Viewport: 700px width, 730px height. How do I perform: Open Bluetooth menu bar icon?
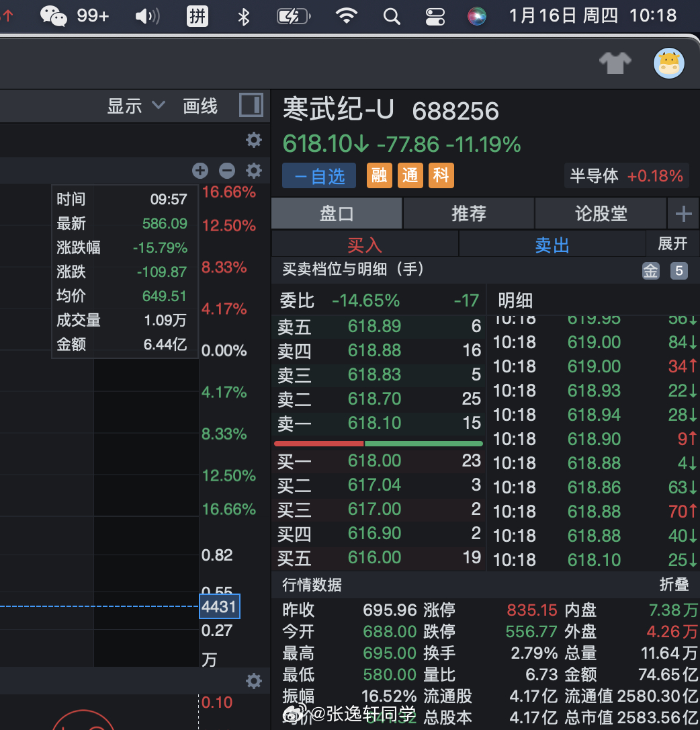(x=243, y=17)
